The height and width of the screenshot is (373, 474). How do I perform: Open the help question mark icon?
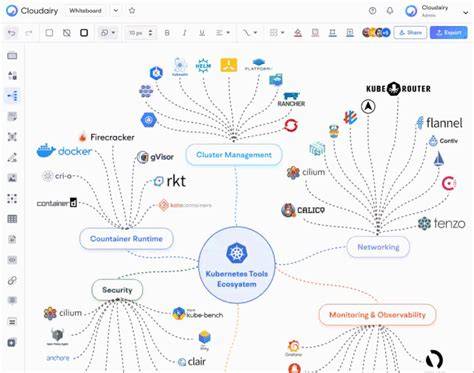372,11
